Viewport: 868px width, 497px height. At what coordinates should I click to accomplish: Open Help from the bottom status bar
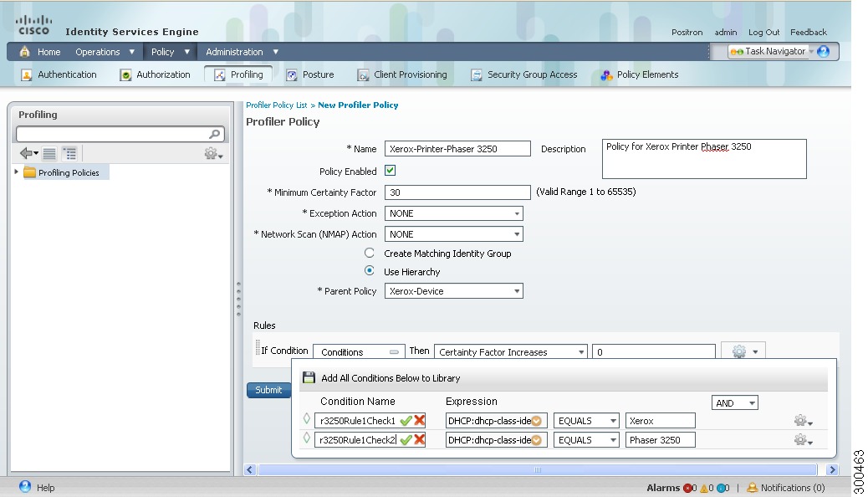(37, 487)
